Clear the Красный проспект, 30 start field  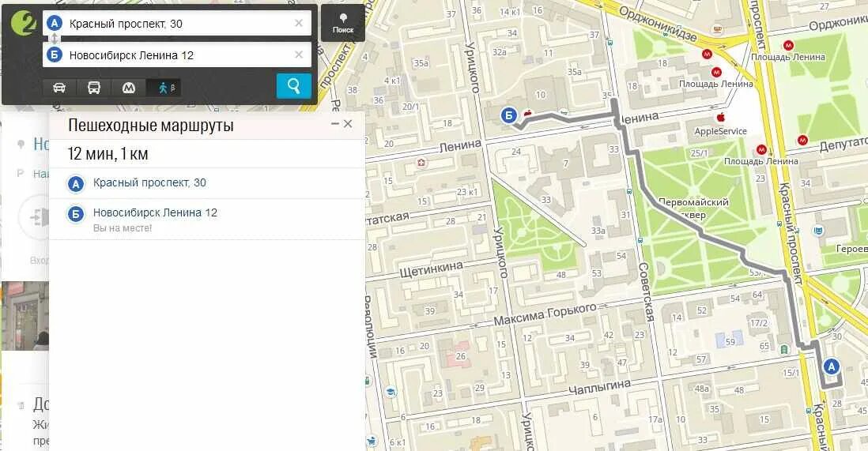[x=298, y=23]
